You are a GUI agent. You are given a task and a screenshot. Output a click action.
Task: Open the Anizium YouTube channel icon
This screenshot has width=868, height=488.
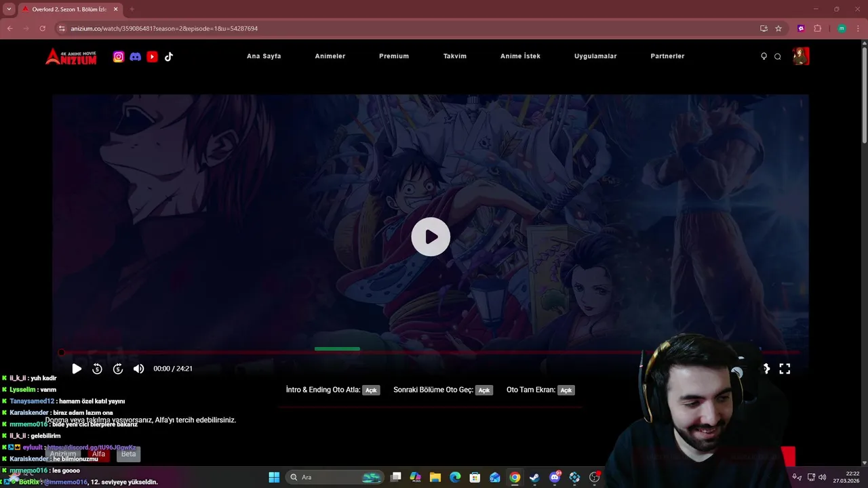(x=152, y=57)
